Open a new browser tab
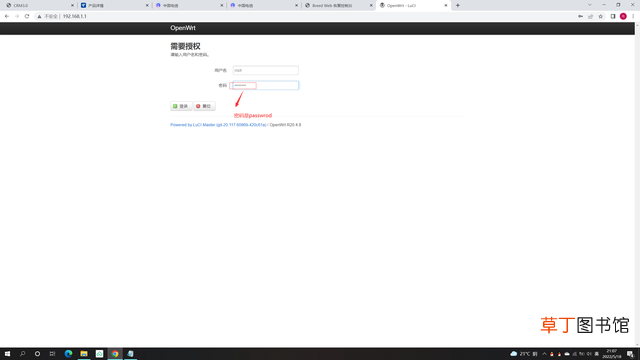 (x=458, y=5)
